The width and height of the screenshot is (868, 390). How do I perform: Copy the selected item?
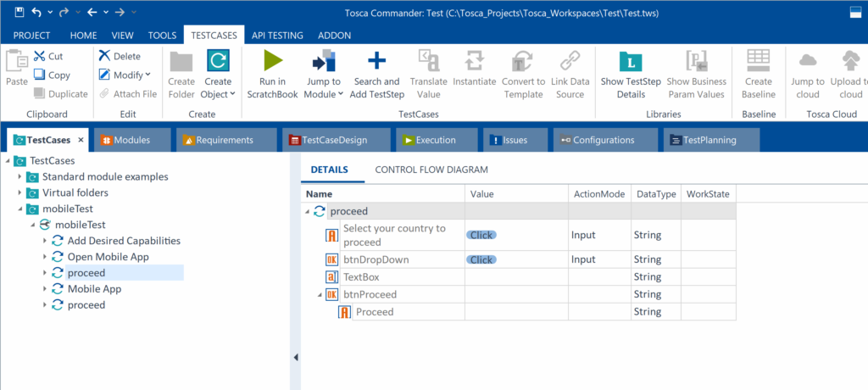pos(52,75)
